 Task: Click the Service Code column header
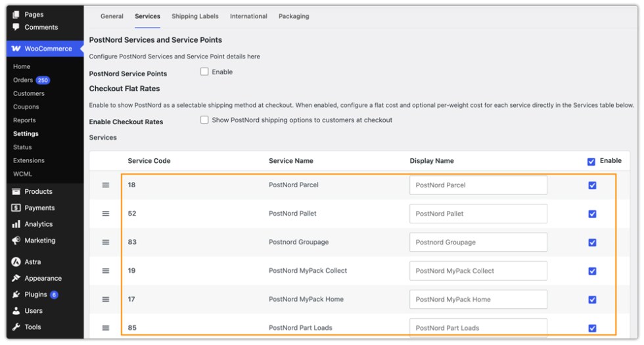149,161
